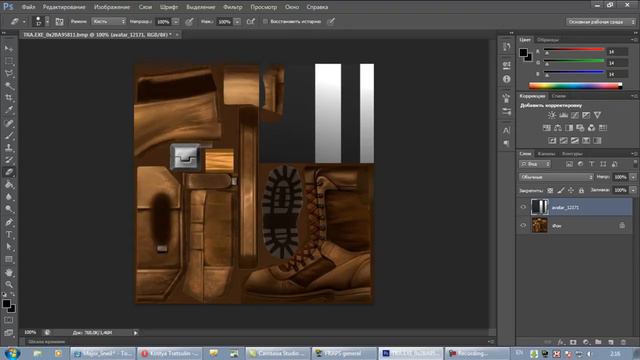Viewport: 640px width, 360px height.
Task: Open the Info panel icon
Action: click(x=507, y=79)
